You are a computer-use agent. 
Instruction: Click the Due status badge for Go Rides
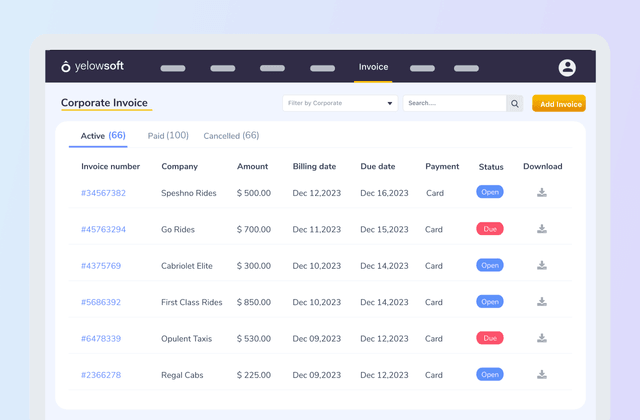(x=490, y=229)
